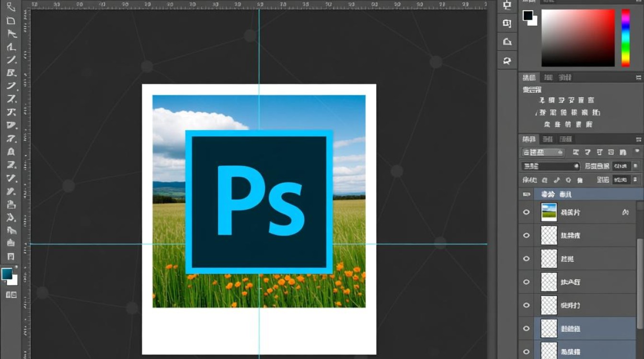Click the first lock icon in the lock row

point(544,180)
